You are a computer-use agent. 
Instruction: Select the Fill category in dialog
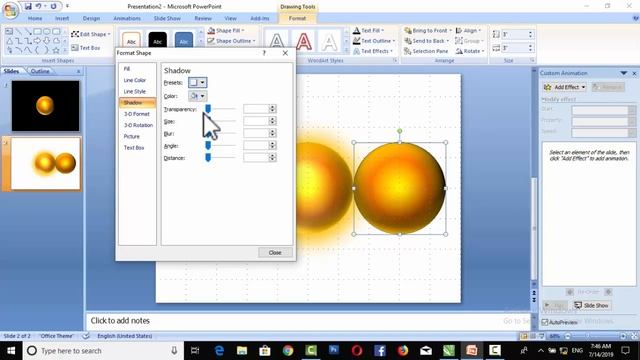pyautogui.click(x=127, y=69)
